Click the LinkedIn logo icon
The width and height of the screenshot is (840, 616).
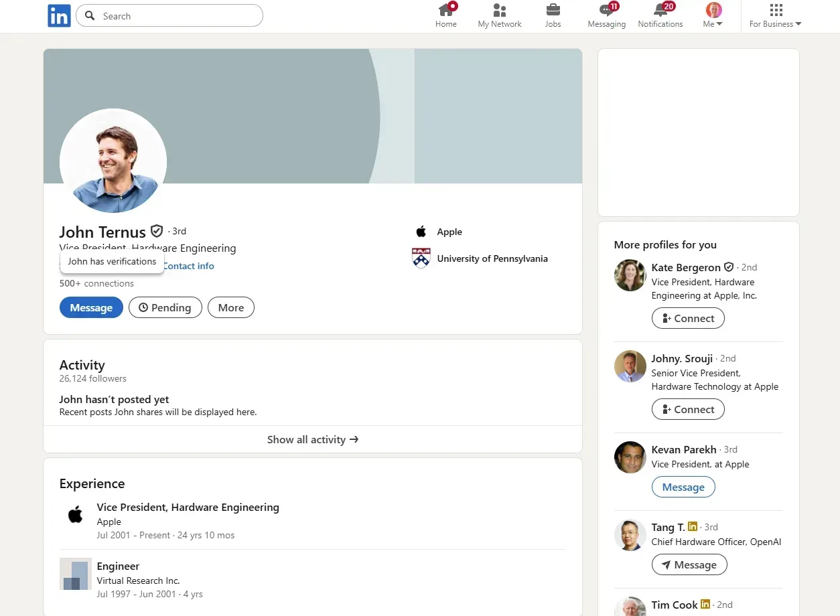(x=59, y=16)
